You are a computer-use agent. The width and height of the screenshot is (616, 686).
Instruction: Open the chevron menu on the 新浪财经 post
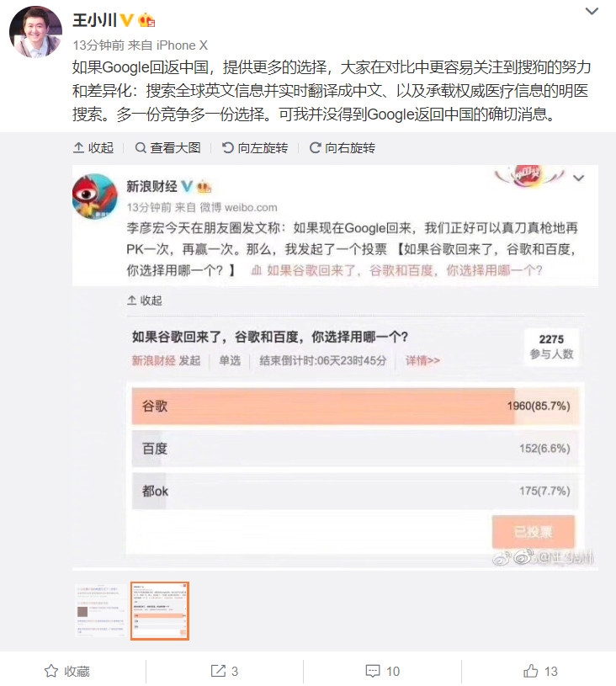(579, 178)
